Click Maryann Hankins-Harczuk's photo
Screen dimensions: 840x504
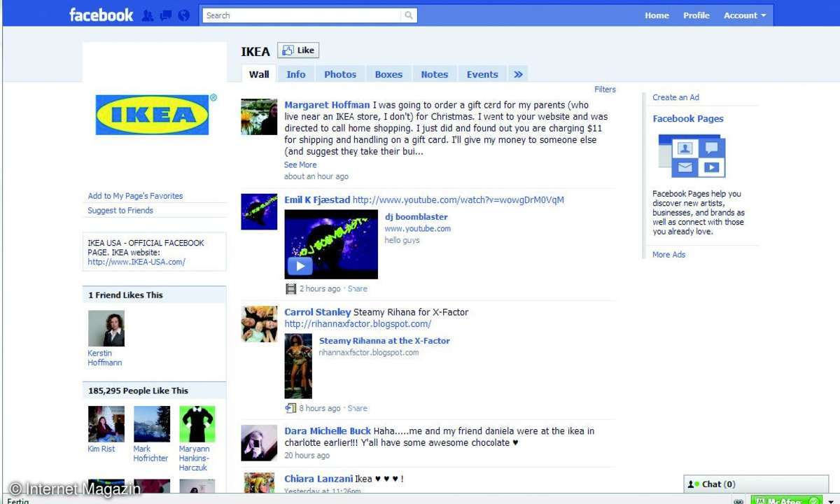197,424
